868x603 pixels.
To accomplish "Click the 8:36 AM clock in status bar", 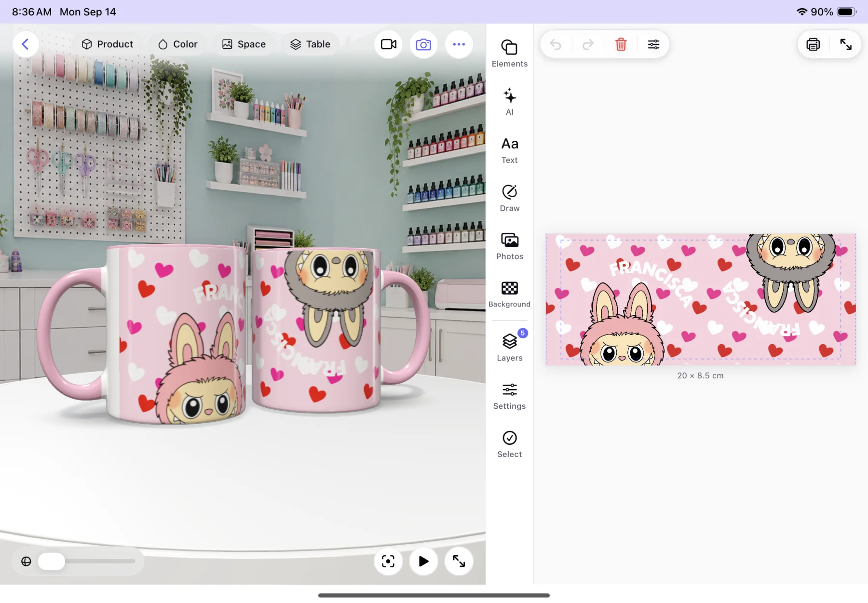I will click(31, 12).
